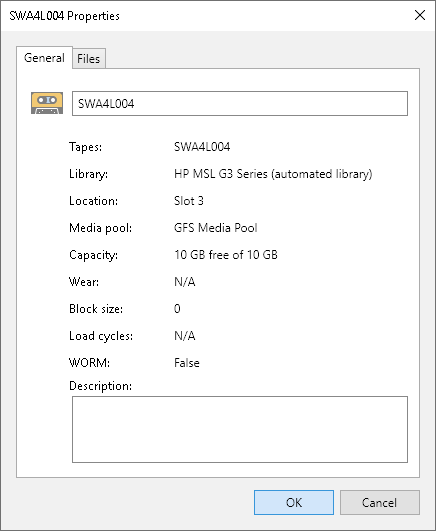
Task: Click the Wear N/A value
Action: [x=185, y=282]
